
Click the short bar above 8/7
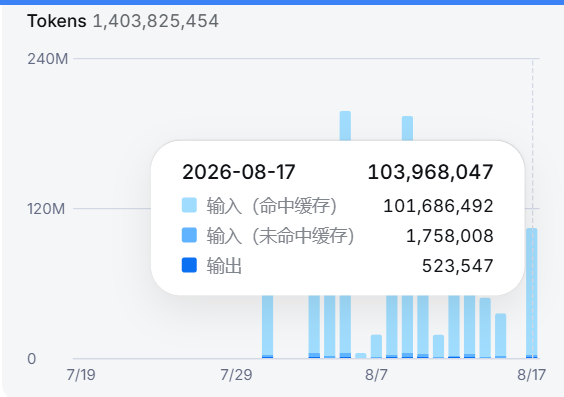click(x=376, y=347)
